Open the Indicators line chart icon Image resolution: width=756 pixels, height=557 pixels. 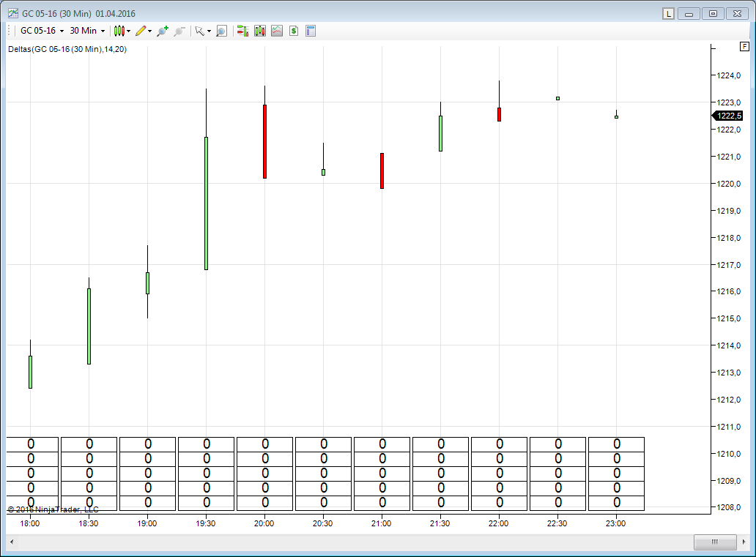[x=277, y=31]
